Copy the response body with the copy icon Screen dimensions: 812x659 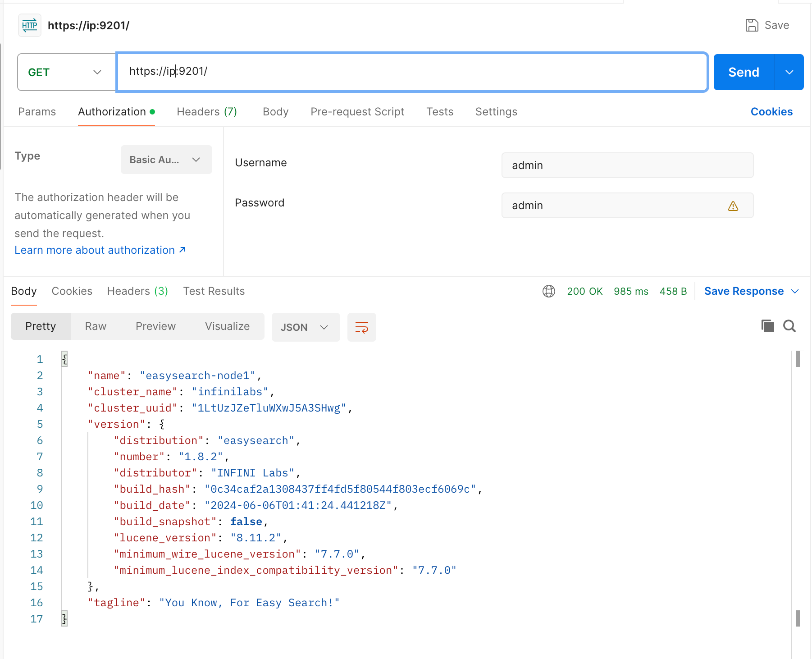click(767, 326)
